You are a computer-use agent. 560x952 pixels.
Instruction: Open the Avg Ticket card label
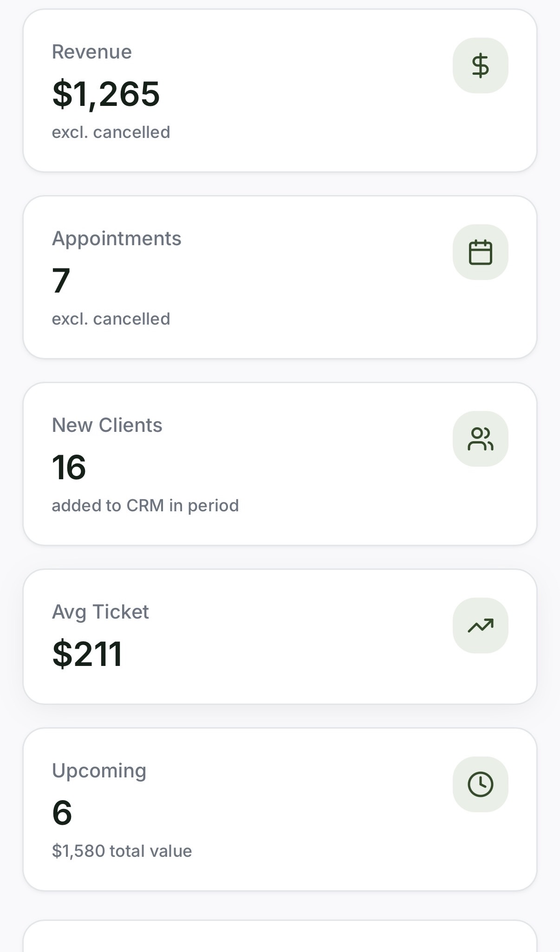click(100, 612)
